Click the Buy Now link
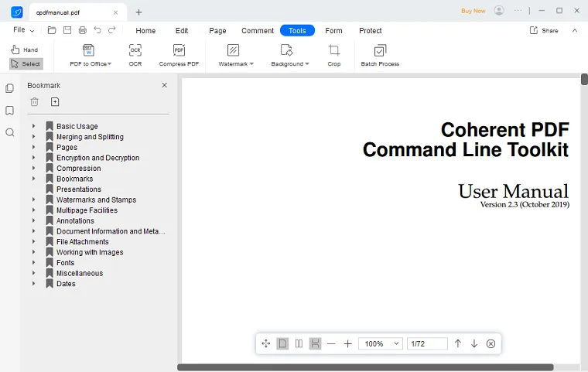Screen dimensions: 588x372 coord(473,11)
